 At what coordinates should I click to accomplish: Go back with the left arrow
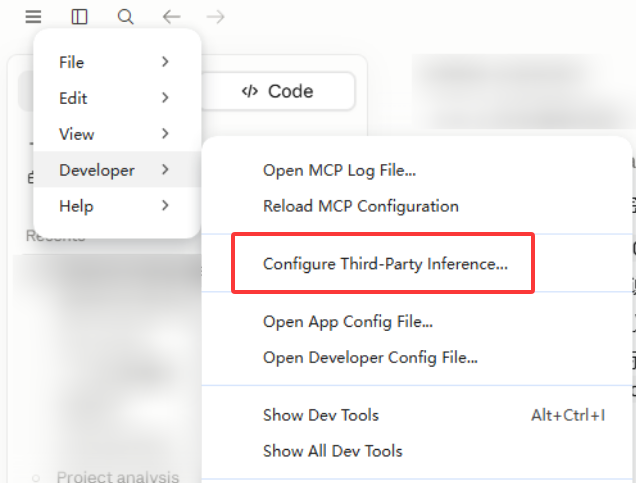tap(171, 17)
